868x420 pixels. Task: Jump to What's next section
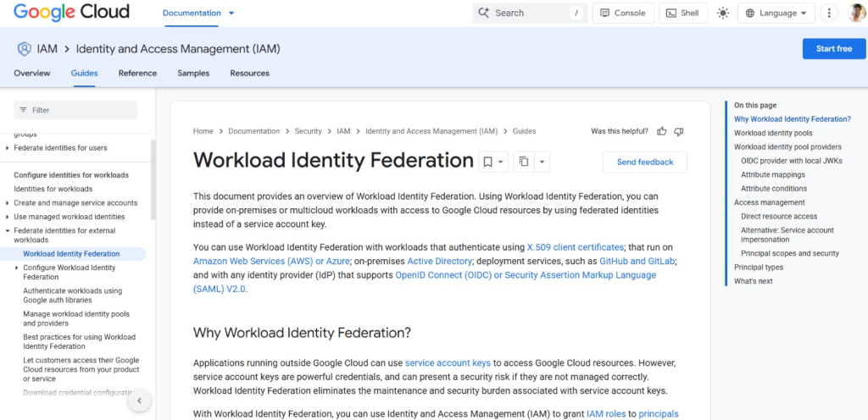click(753, 281)
